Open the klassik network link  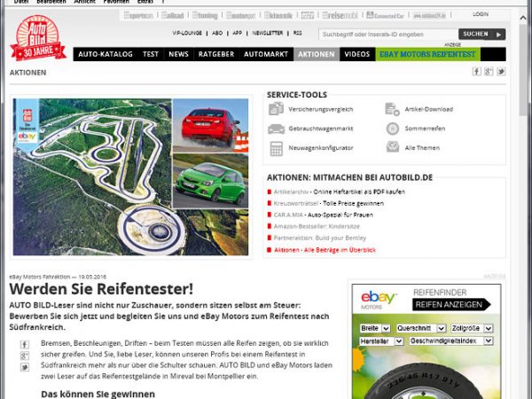pyautogui.click(x=278, y=15)
